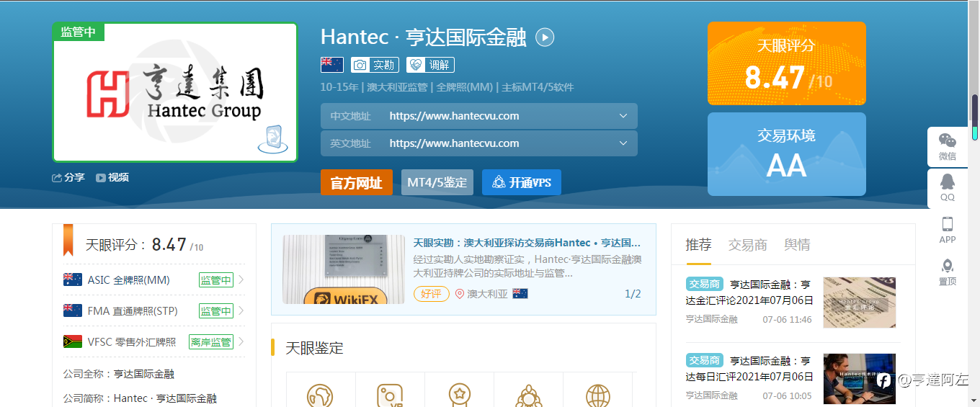
Task: Click the 好评 tag
Action: click(x=432, y=294)
